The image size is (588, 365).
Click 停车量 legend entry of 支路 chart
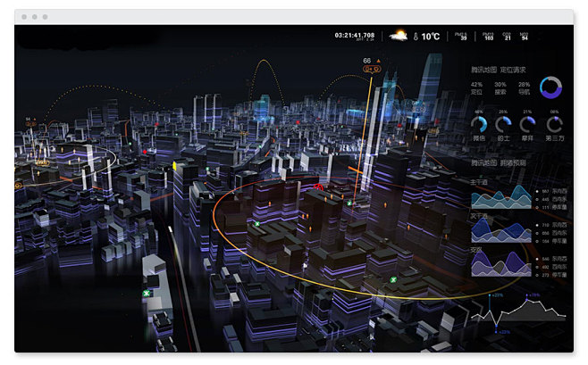(x=551, y=275)
